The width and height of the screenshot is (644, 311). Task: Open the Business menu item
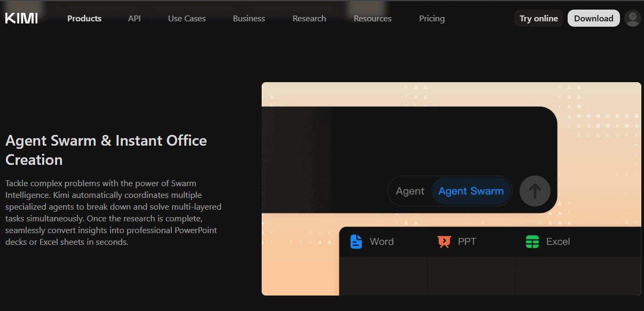(249, 18)
